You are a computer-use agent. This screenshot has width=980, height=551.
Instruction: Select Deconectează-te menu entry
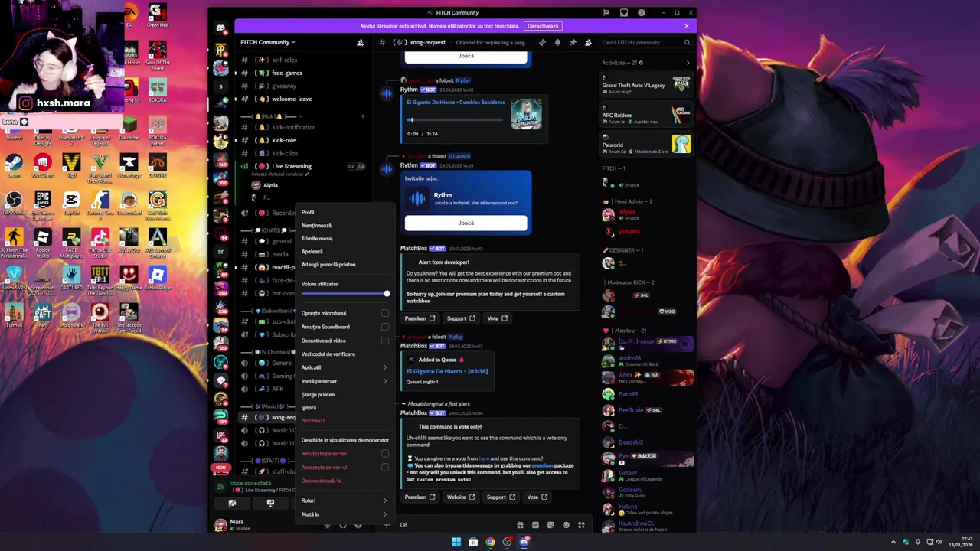(345, 481)
